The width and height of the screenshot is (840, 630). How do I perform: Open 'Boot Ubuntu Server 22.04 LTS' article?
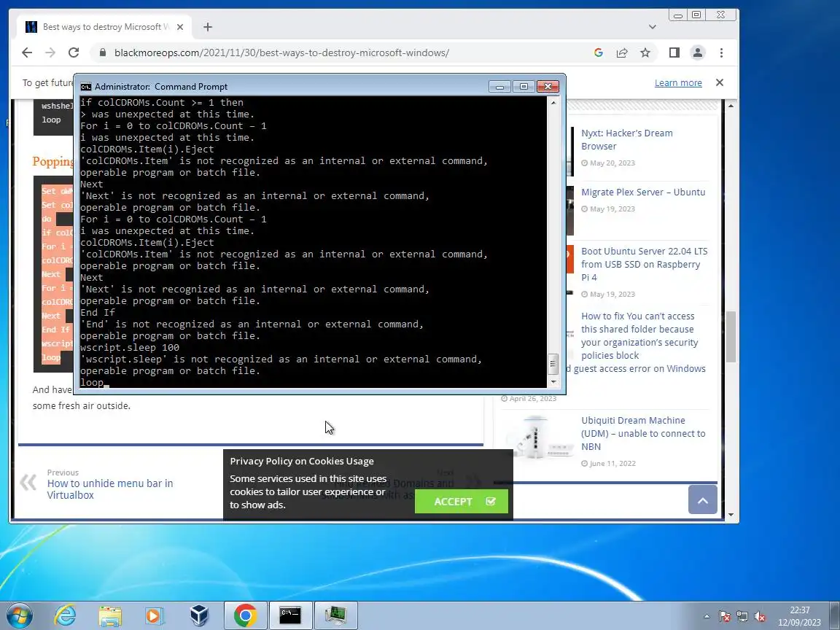point(644,264)
